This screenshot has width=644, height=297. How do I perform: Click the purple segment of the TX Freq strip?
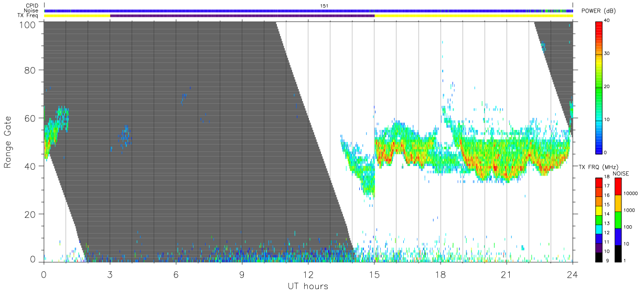(x=242, y=16)
